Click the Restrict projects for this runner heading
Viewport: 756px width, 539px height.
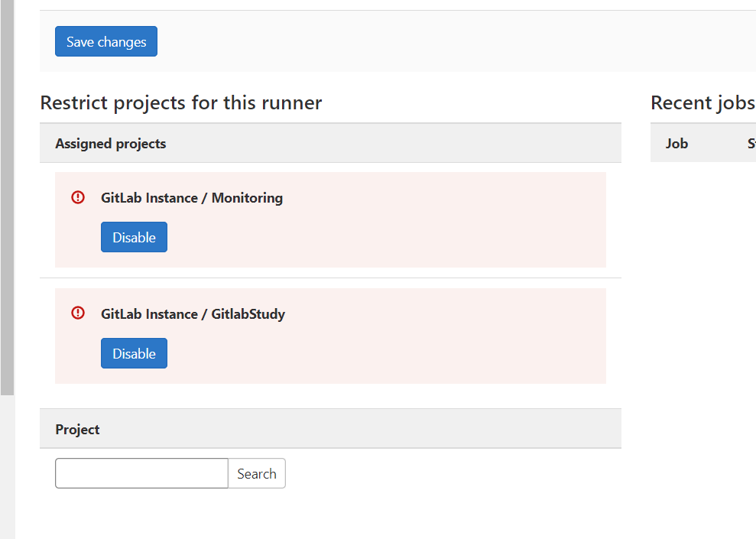[x=180, y=102]
